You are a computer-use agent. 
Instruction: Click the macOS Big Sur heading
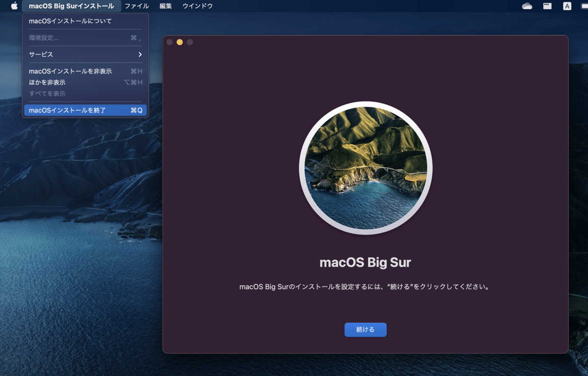366,262
